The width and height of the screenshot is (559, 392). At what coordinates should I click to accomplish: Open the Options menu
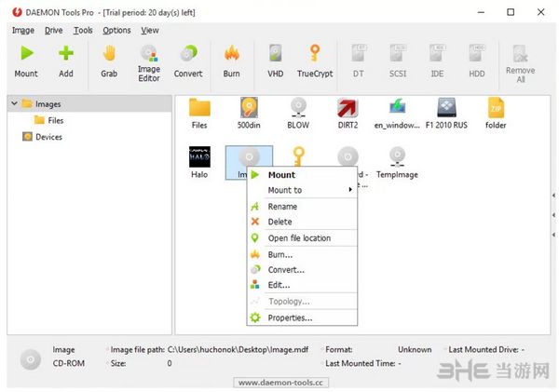[117, 31]
